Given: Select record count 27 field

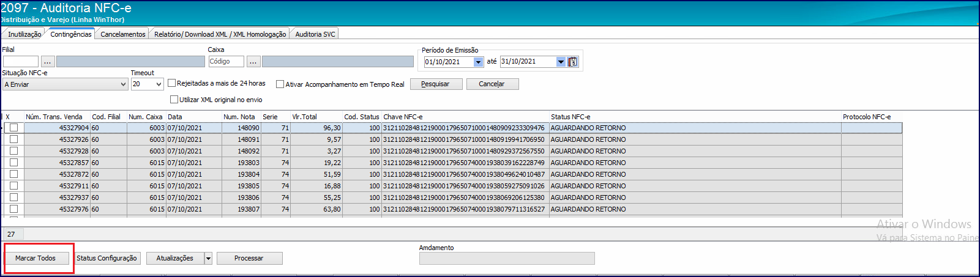Looking at the screenshot, I should [x=14, y=234].
